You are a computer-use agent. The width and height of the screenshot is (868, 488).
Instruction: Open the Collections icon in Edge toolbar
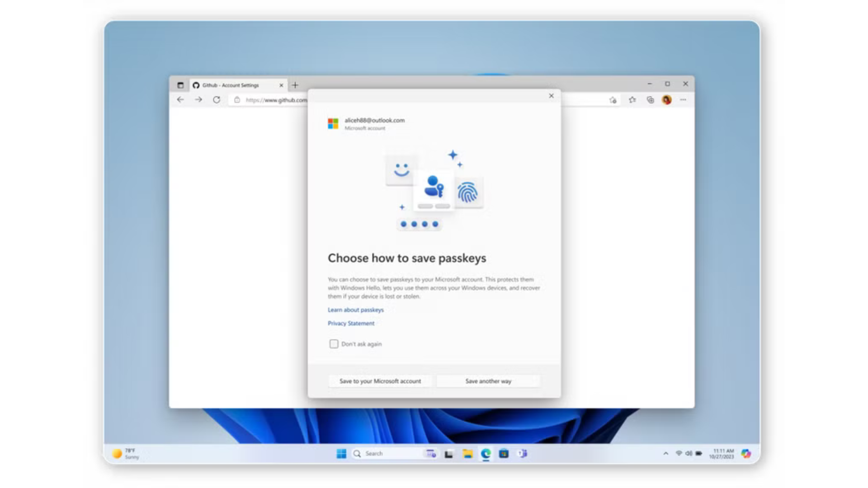click(650, 100)
